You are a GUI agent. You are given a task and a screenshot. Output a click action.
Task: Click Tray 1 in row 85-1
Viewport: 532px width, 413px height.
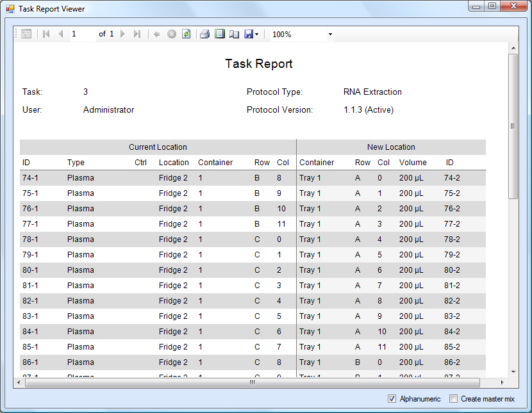click(310, 347)
